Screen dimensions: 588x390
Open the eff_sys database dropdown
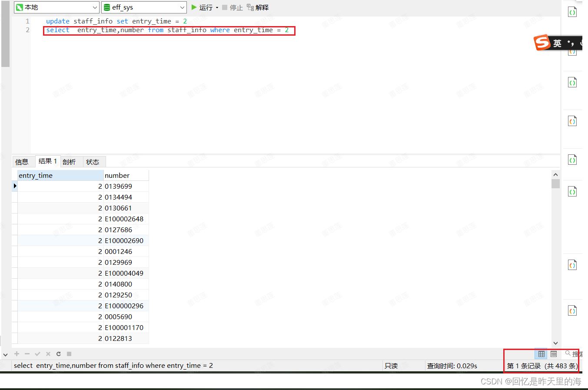tap(144, 7)
